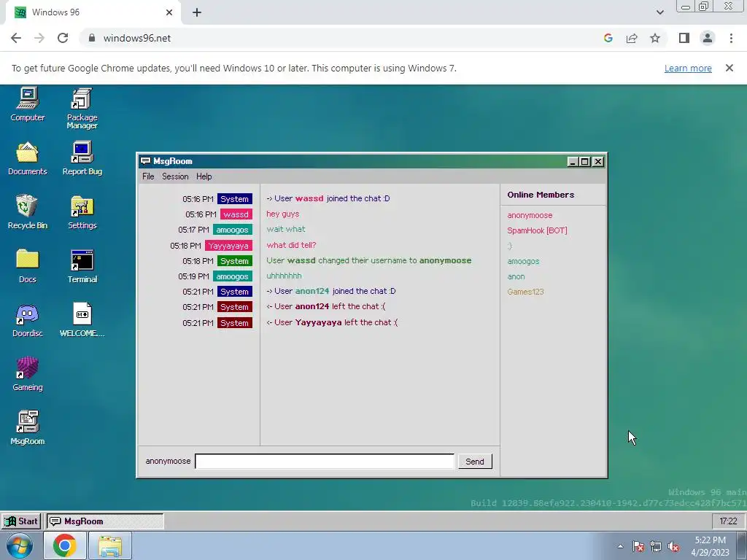
Task: Reload the windows96.net page
Action: (x=63, y=38)
